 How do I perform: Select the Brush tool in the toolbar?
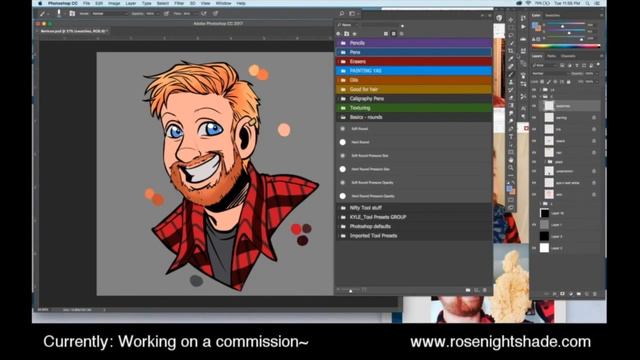tap(511, 74)
